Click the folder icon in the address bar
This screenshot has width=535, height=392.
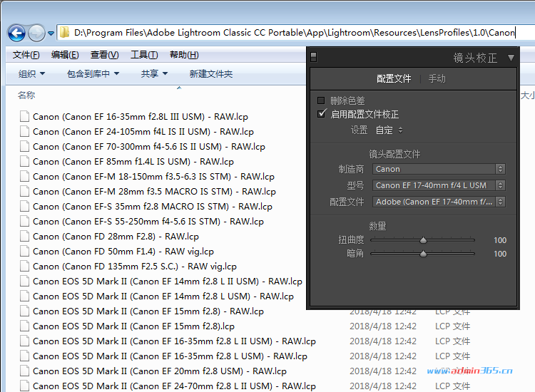(64, 32)
